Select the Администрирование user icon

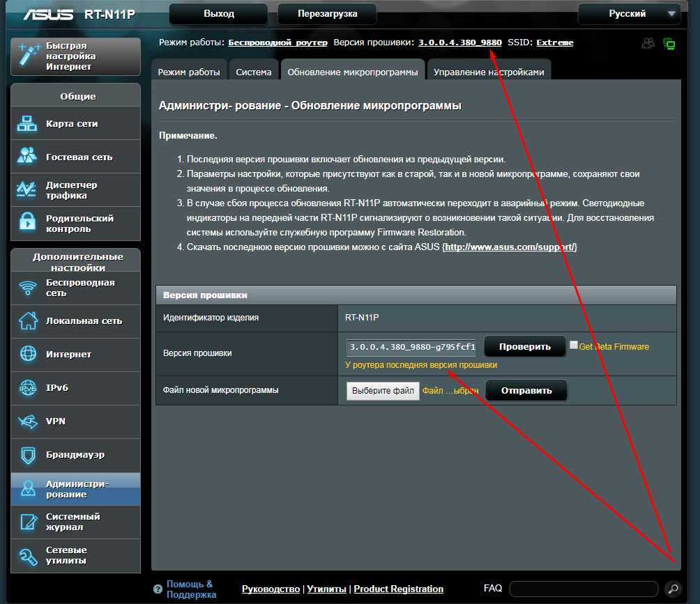coord(28,488)
